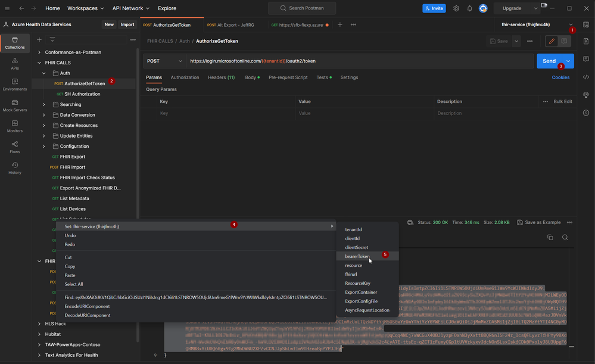Click the Send button

click(549, 61)
